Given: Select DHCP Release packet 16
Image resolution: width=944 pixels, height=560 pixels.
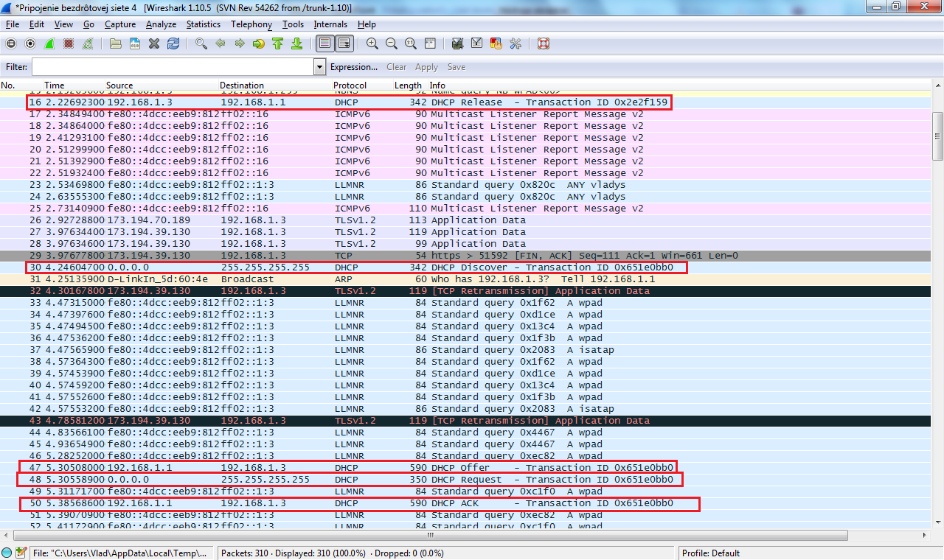Looking at the screenshot, I should (465, 102).
